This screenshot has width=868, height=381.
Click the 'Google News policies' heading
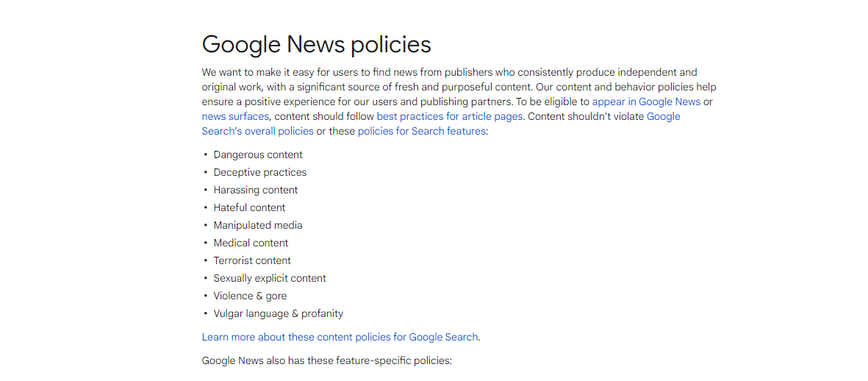pos(317,45)
